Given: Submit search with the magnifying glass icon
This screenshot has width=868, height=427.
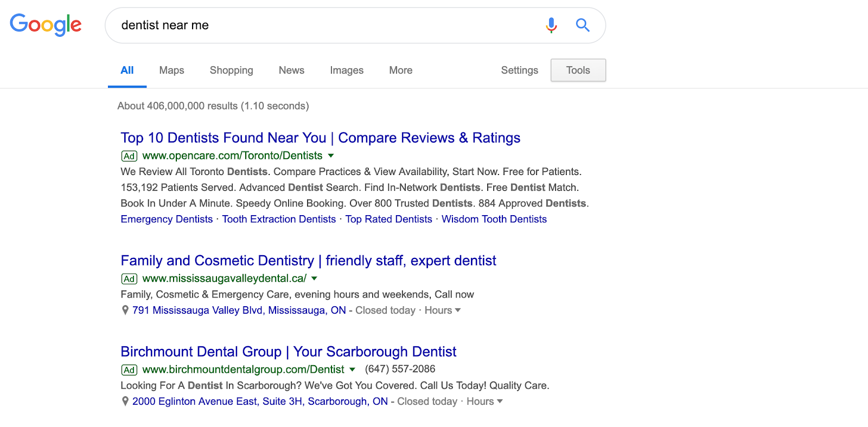Looking at the screenshot, I should tap(583, 25).
